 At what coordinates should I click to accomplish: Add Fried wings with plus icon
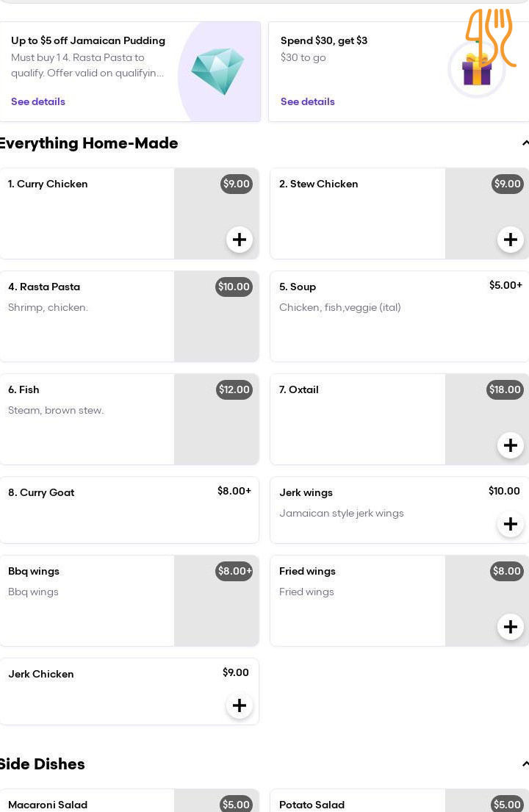511,627
